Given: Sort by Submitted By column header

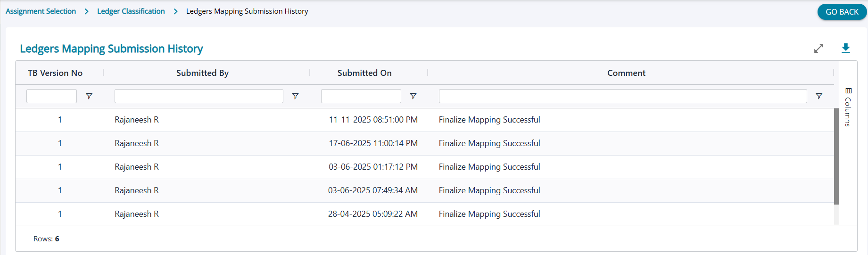Looking at the screenshot, I should click(202, 73).
